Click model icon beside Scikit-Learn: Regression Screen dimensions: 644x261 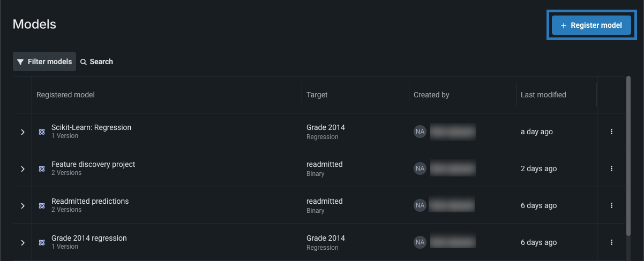pos(42,132)
